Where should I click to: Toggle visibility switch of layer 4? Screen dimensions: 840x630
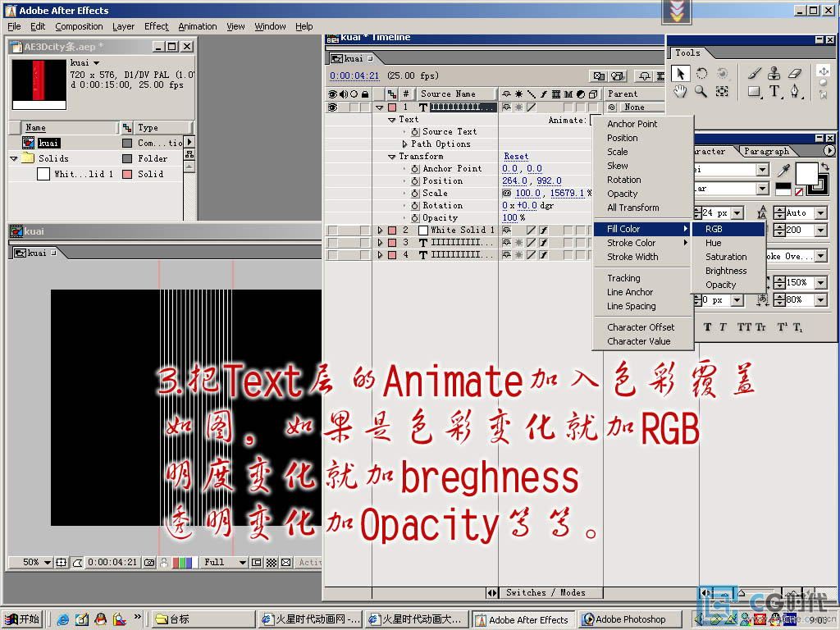(333, 255)
